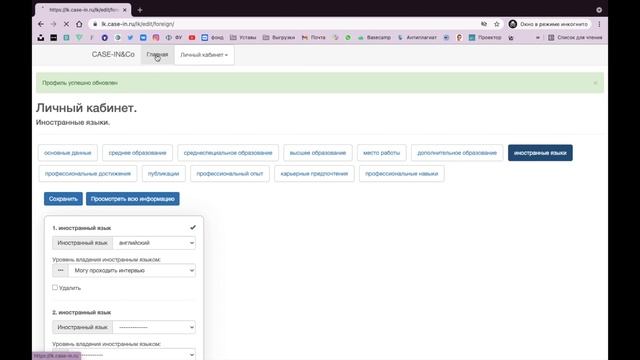Open the Выгрузки bookmarks folder
The image size is (640, 360).
pyautogui.click(x=279, y=38)
